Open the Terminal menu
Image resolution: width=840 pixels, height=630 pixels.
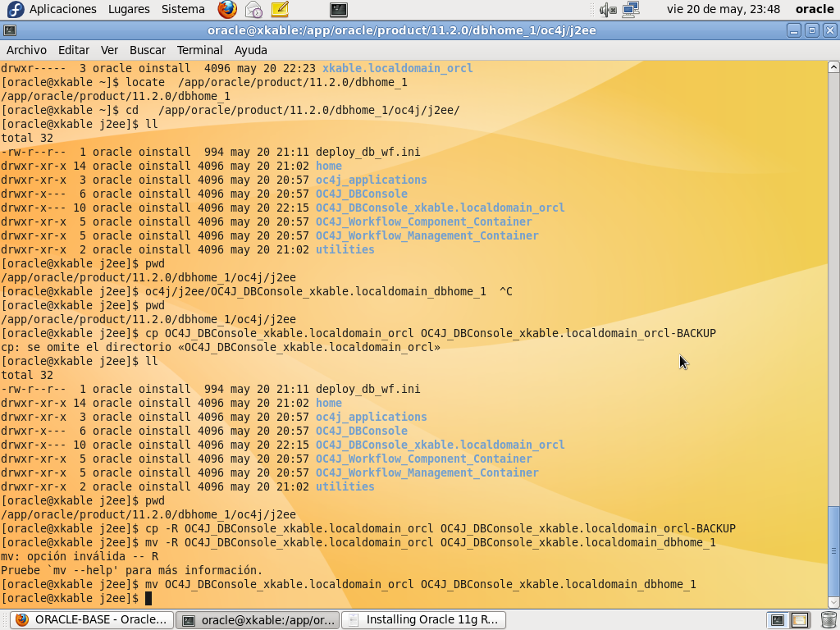point(200,50)
